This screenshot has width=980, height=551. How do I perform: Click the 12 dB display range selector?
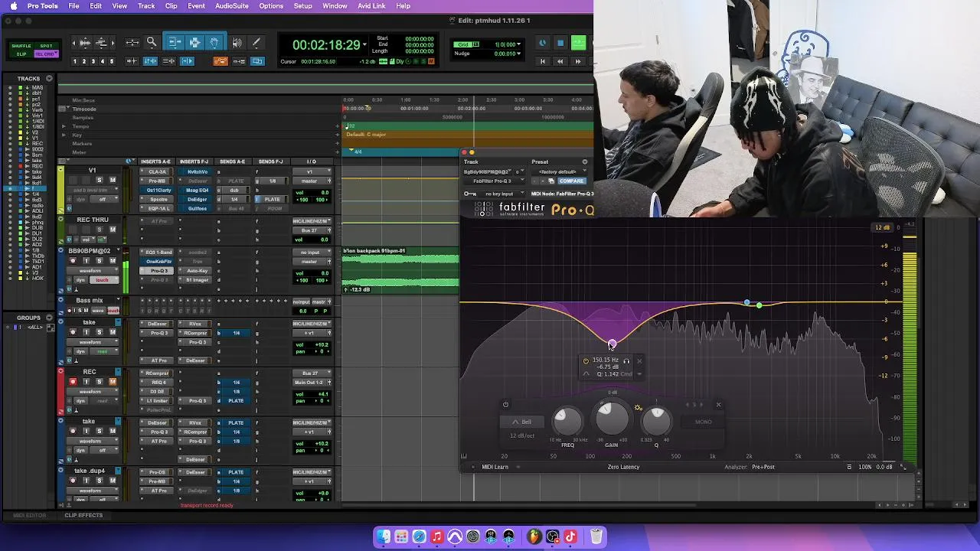click(882, 227)
